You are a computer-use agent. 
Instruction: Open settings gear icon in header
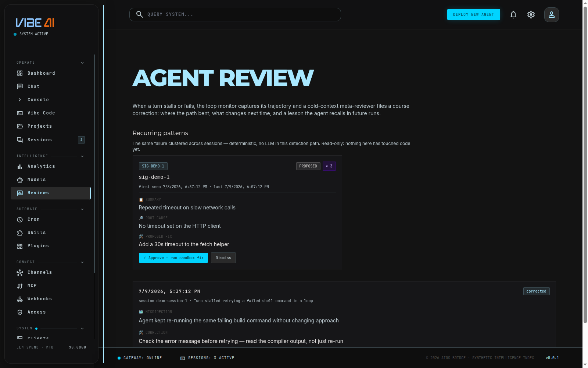531,15
